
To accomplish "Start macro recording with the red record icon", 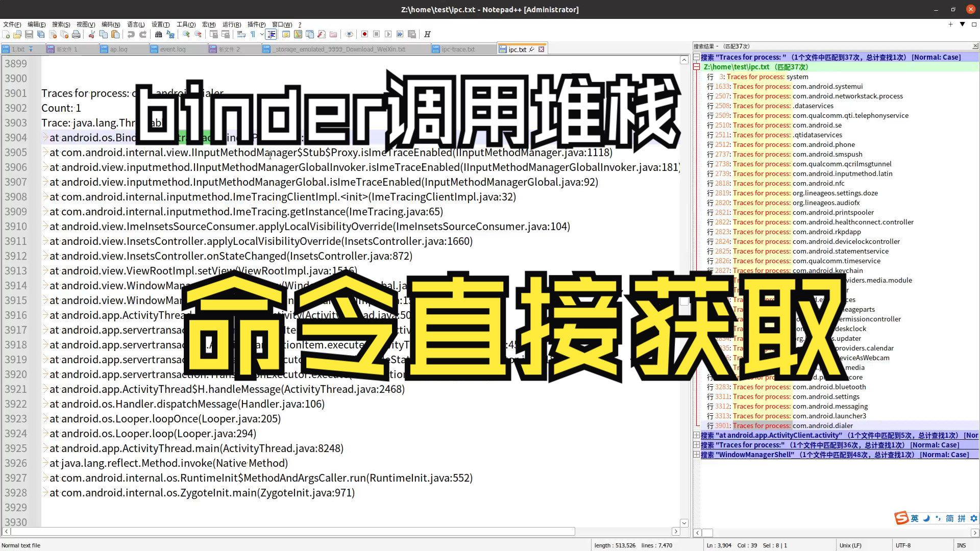I will point(364,34).
